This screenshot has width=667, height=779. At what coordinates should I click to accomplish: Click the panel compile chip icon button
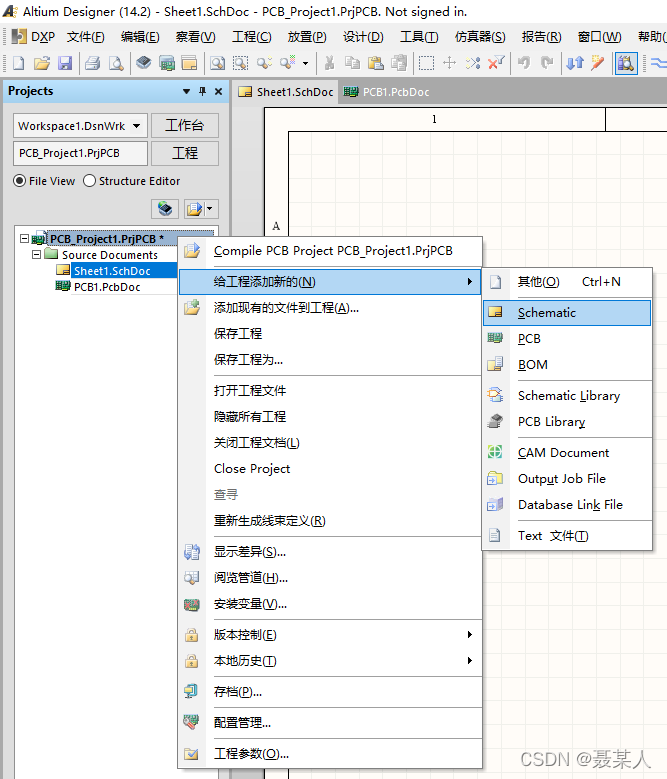[x=165, y=209]
